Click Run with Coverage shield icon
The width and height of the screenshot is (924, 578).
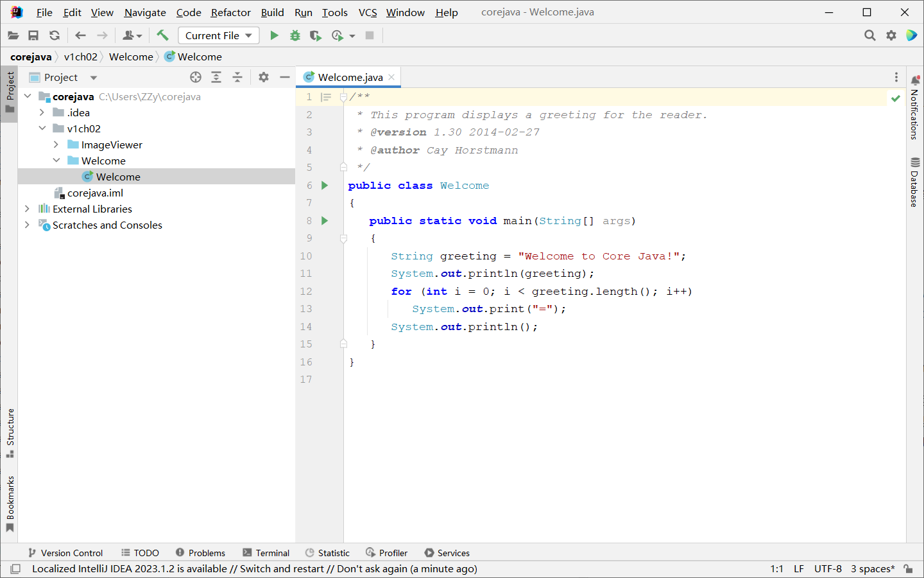pyautogui.click(x=315, y=35)
